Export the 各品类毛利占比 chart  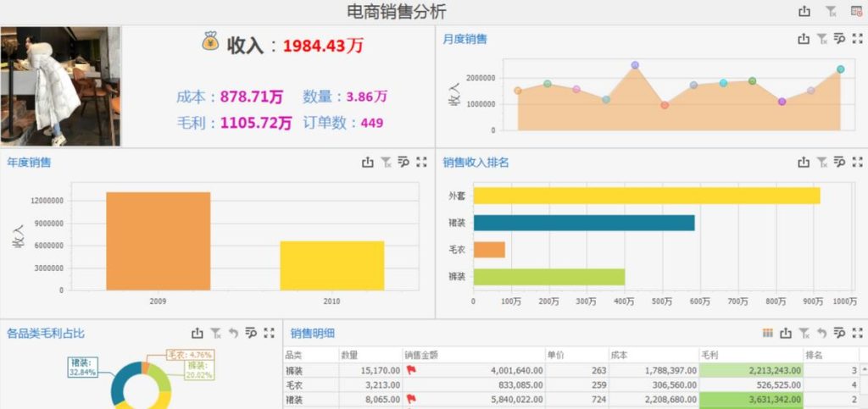pyautogui.click(x=198, y=333)
